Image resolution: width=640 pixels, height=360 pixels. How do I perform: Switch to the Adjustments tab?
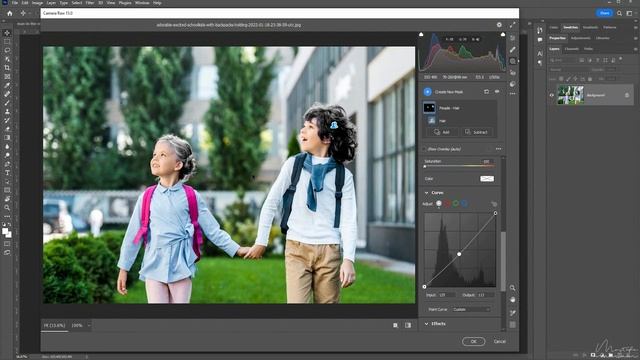point(580,38)
